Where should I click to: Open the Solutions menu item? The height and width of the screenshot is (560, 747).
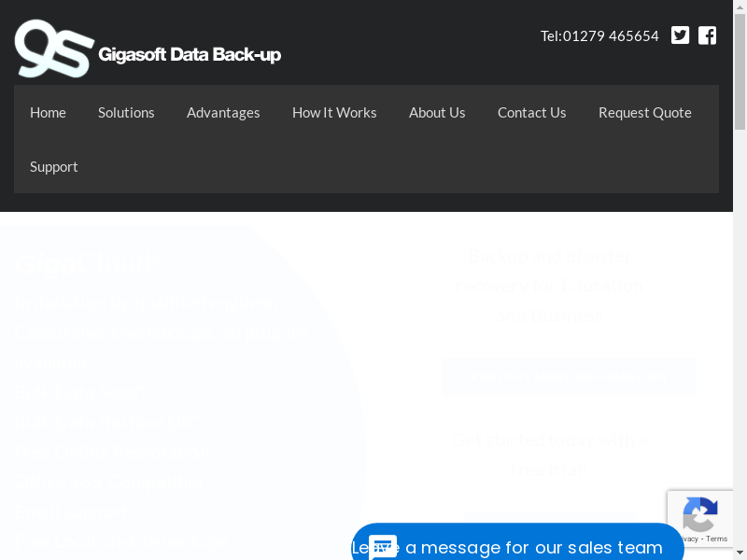[x=126, y=112]
